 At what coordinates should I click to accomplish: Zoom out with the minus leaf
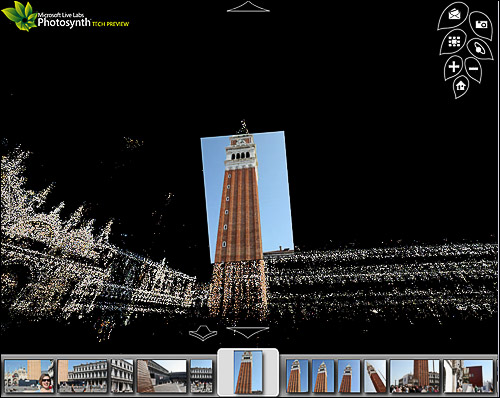[x=473, y=69]
